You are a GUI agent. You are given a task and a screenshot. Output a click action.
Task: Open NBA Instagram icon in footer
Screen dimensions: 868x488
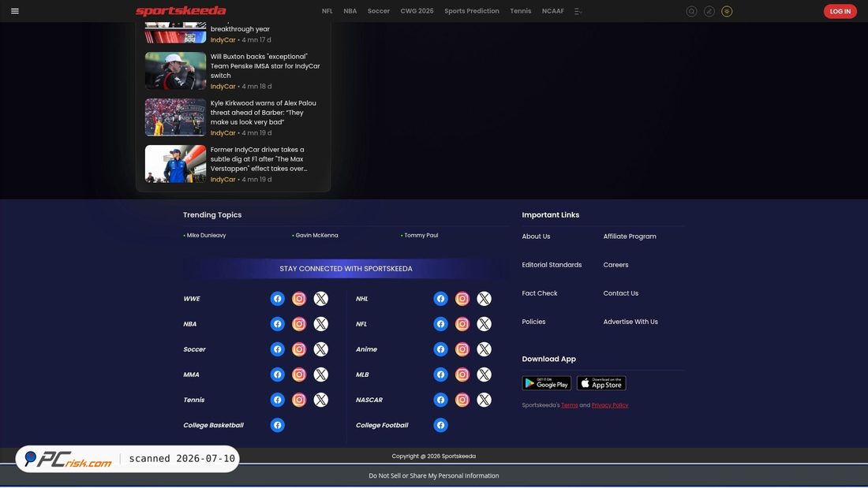pos(299,324)
